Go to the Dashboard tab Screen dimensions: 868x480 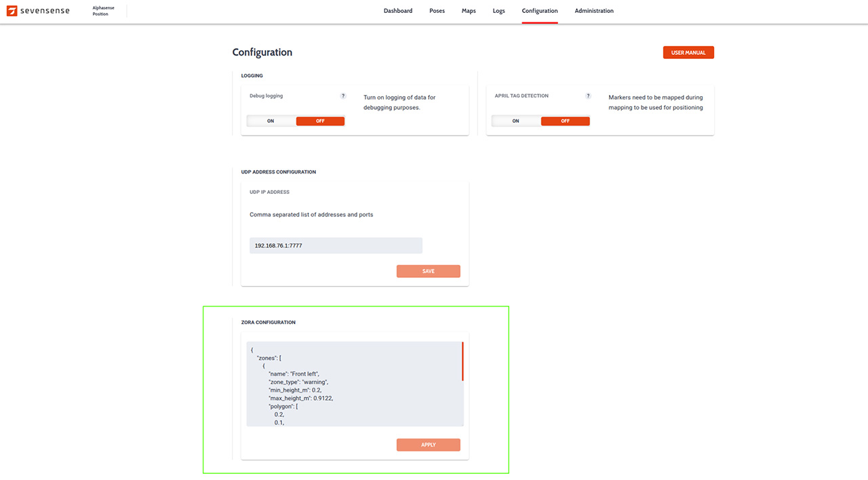(x=397, y=11)
